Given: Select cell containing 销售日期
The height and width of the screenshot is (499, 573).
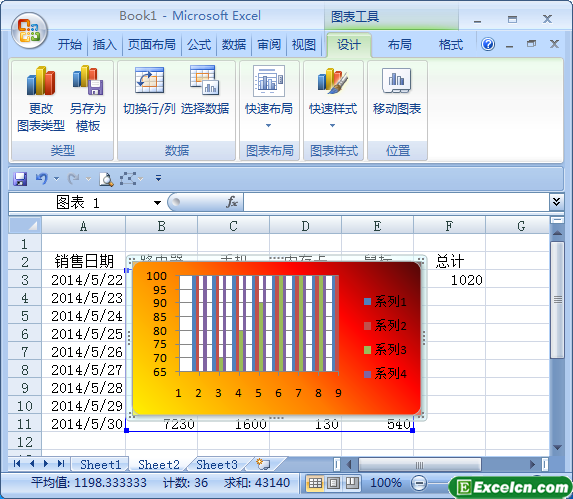Looking at the screenshot, I should pyautogui.click(x=83, y=261).
